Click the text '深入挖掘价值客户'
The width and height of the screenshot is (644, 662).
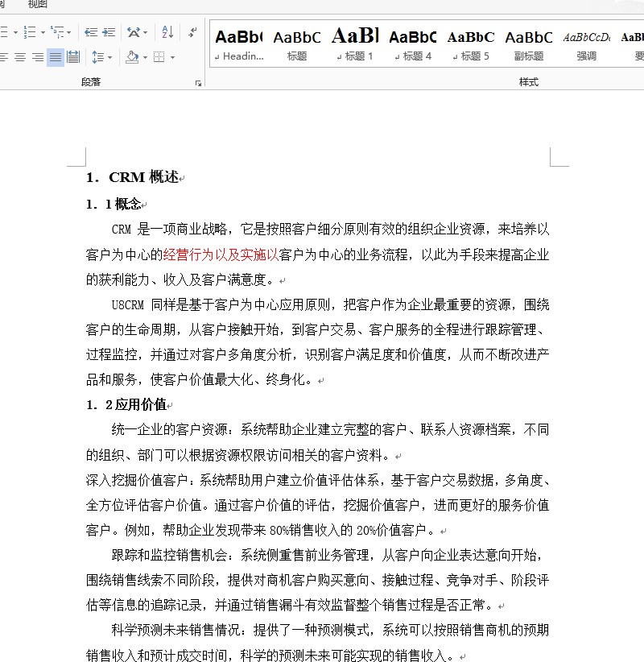137,480
